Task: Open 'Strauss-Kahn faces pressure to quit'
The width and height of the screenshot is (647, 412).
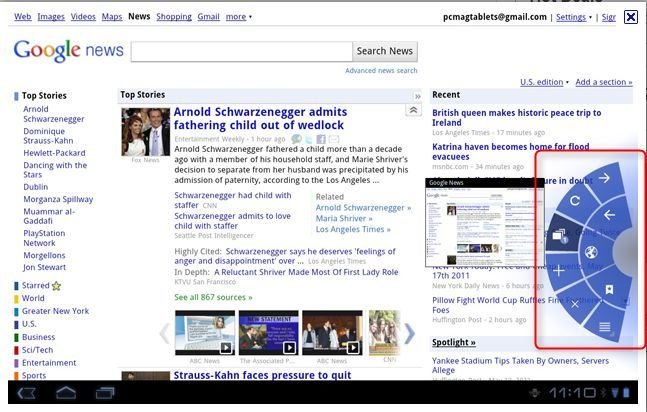Action: 262,375
